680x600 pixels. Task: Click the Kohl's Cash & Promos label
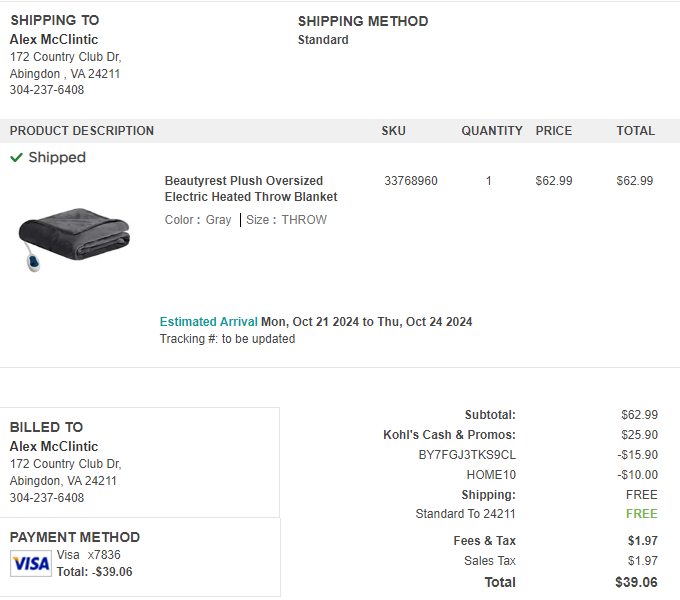point(449,435)
